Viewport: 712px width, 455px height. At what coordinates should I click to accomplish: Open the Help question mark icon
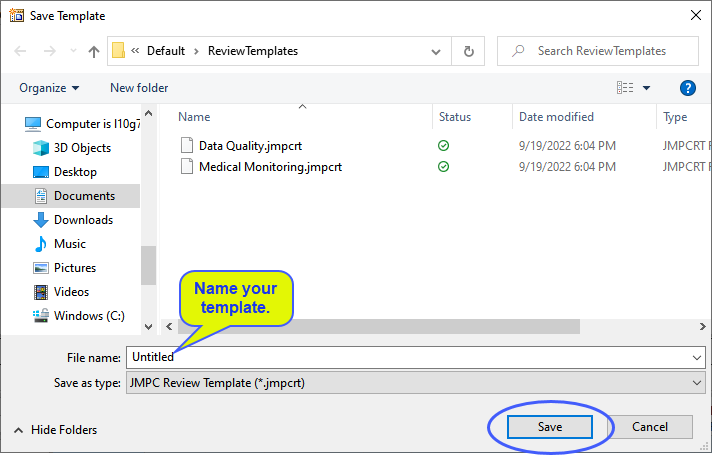click(x=688, y=88)
